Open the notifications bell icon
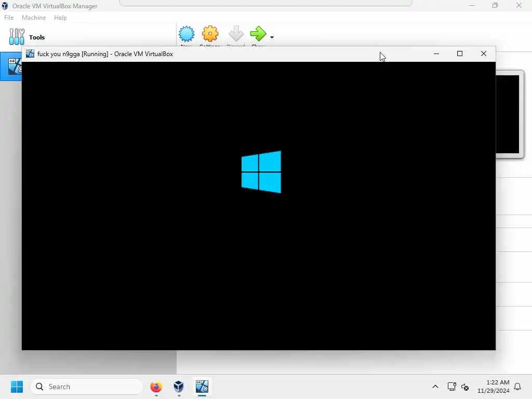532x399 pixels. (x=517, y=387)
